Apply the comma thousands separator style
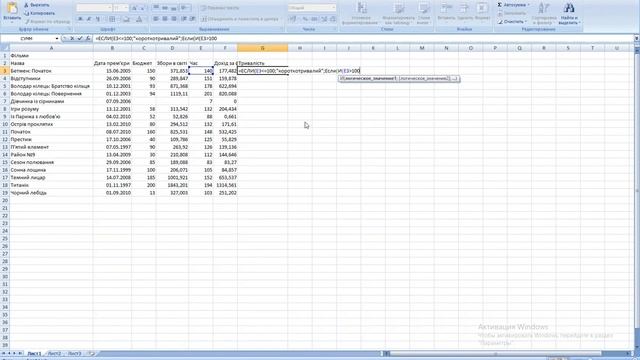640x360 pixels. coord(314,19)
